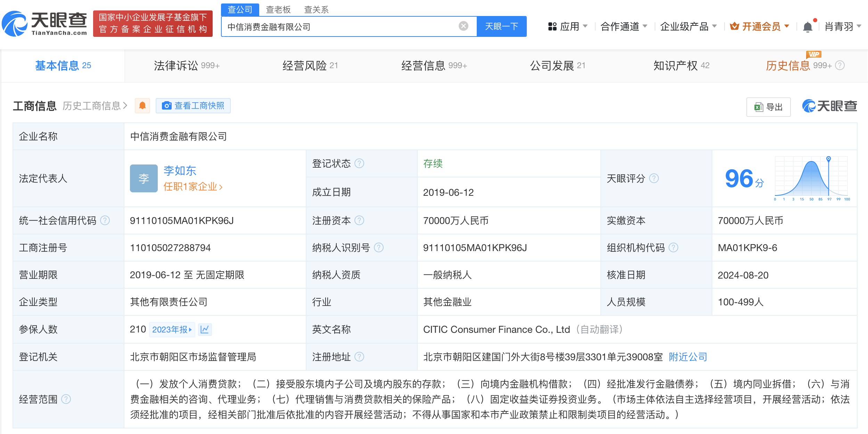Open the 参保人数 trend chart icon
Screen dimensions: 868x434
point(205,329)
